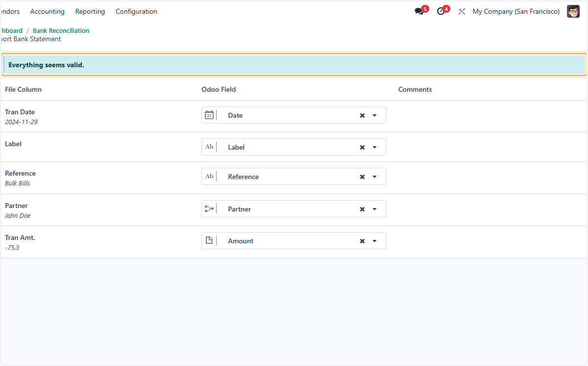Open the user avatar menu

[x=573, y=11]
